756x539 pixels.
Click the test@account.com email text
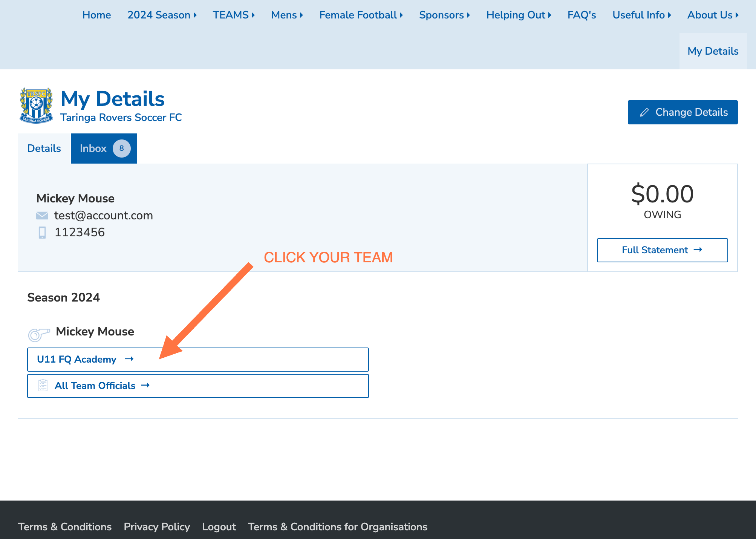coord(104,216)
